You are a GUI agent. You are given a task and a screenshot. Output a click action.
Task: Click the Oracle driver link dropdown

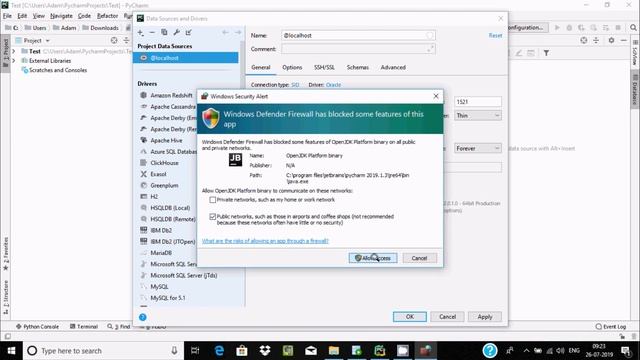tap(333, 85)
